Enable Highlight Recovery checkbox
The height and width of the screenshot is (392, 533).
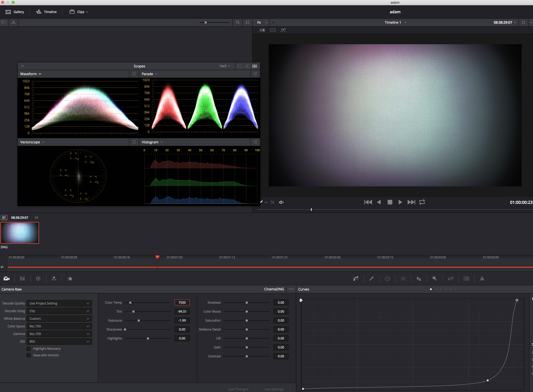tap(29, 349)
